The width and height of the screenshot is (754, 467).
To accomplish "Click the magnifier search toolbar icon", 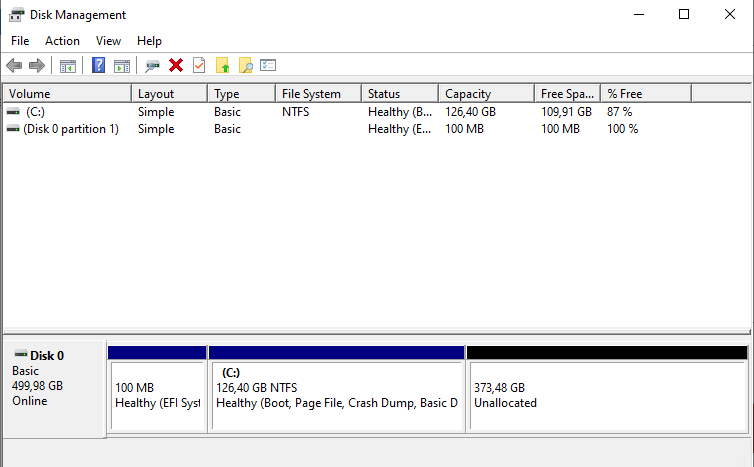I will pyautogui.click(x=245, y=66).
